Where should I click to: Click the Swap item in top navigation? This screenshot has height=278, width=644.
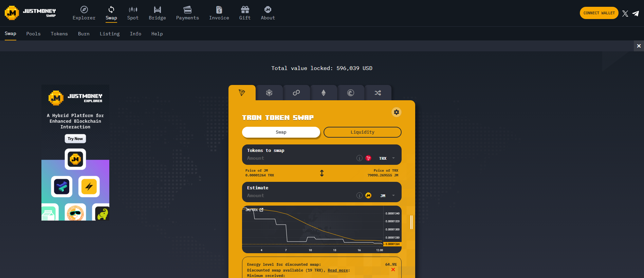pos(111,13)
